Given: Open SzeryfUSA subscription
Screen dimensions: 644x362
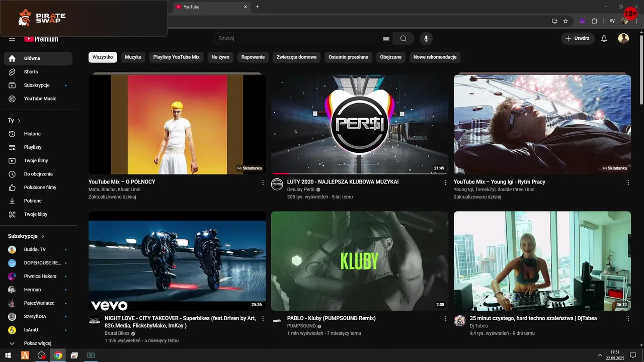Looking at the screenshot, I should pos(38,317).
